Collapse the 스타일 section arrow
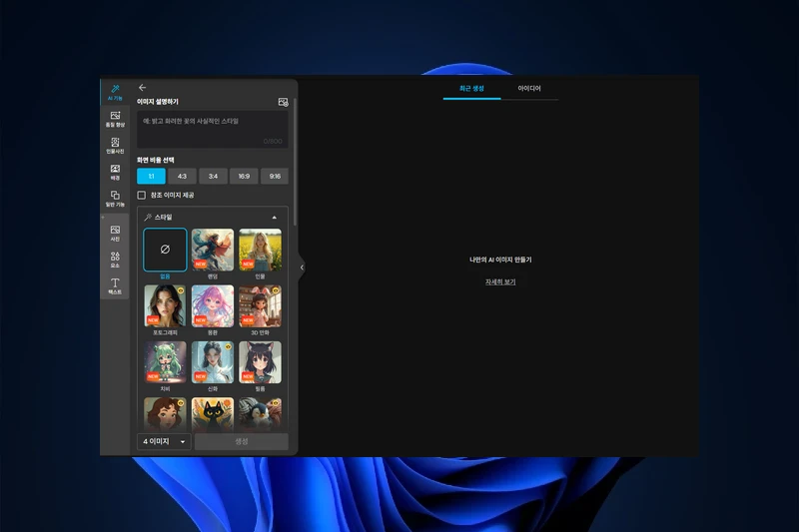 (275, 218)
